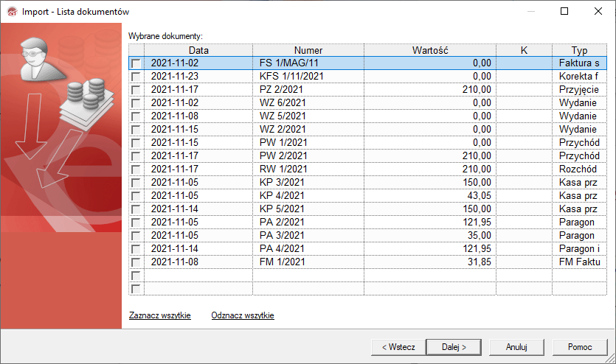Click the FS 1/MAG/11 number cell
Viewport: 616px width, 364px height.
[x=308, y=63]
